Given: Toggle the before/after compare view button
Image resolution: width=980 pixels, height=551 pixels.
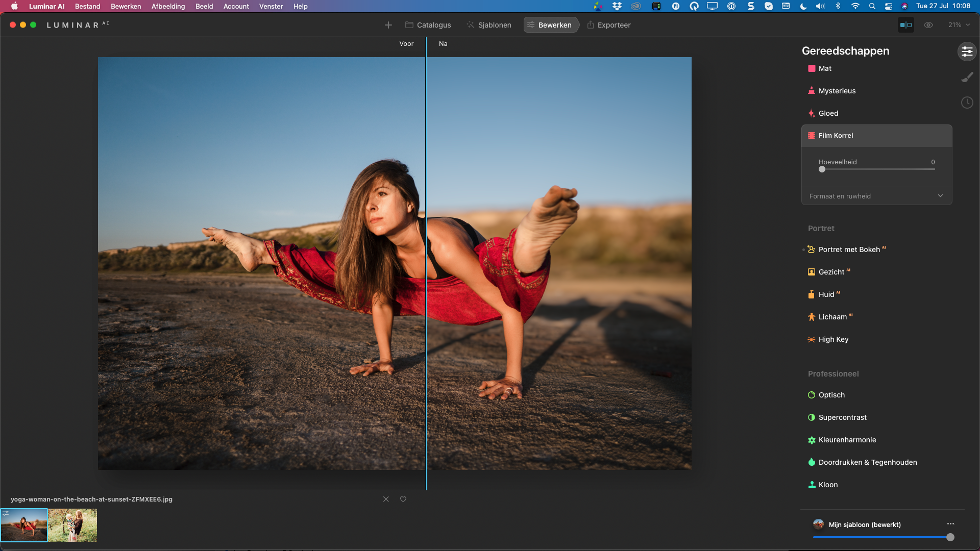Looking at the screenshot, I should click(905, 25).
